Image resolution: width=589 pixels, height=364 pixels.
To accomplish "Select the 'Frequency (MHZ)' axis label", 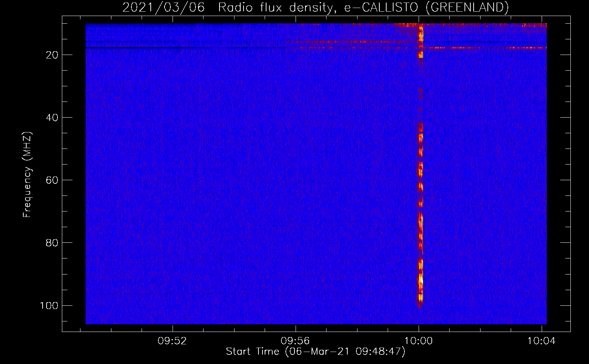I will 27,175.
